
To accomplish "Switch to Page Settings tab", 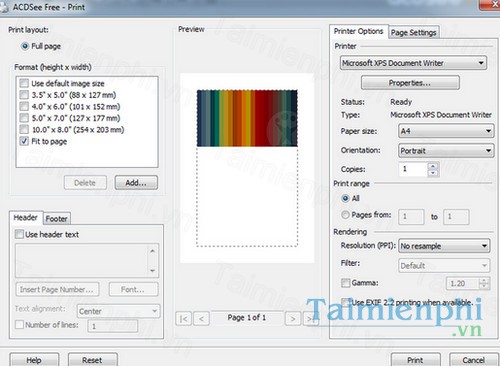I will tap(414, 32).
